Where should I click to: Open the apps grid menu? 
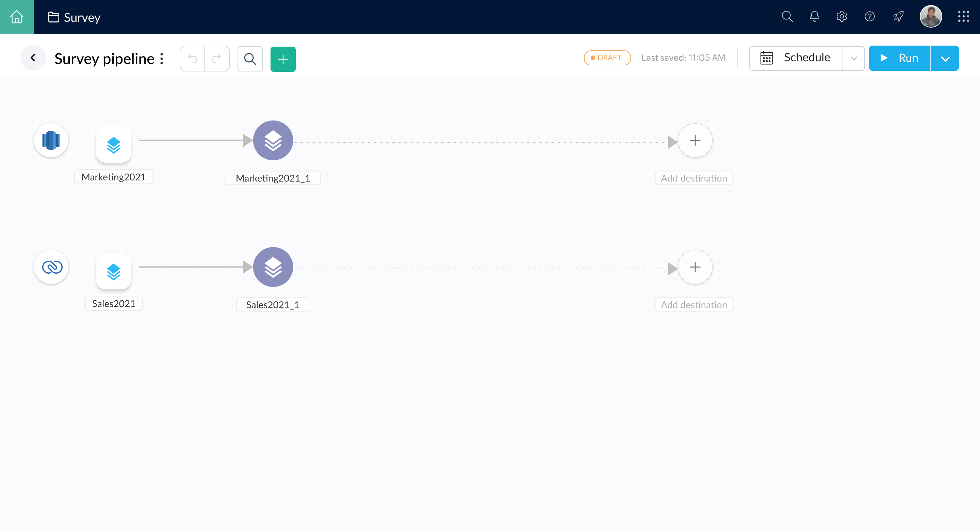(x=963, y=17)
